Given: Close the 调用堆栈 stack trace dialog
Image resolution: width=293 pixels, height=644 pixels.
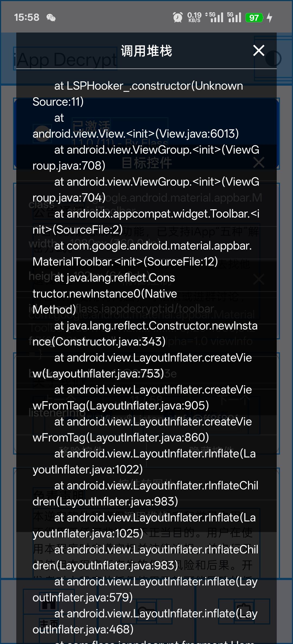Looking at the screenshot, I should 259,50.
